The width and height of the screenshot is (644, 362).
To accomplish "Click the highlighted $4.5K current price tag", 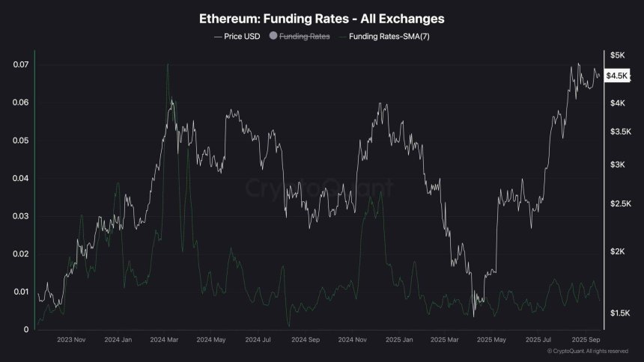I will [x=619, y=76].
